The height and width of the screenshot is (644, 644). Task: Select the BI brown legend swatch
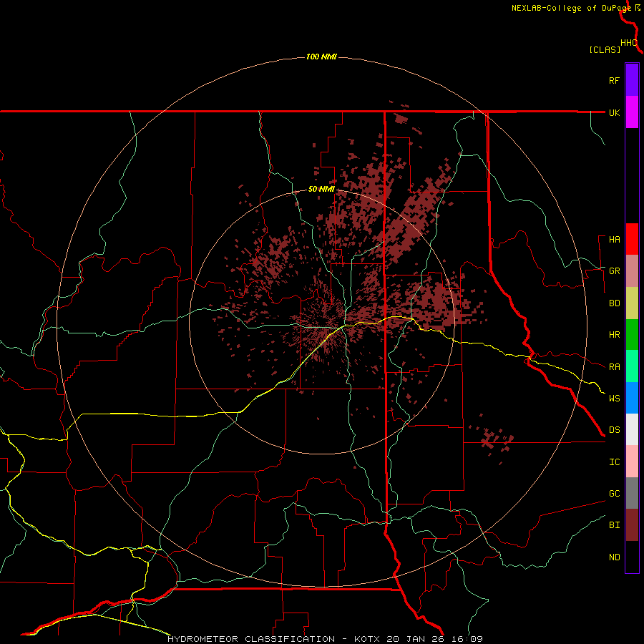[x=632, y=525]
